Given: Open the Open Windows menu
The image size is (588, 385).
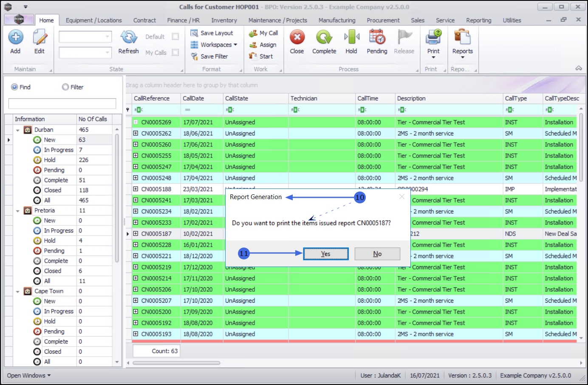Looking at the screenshot, I should pyautogui.click(x=29, y=376).
